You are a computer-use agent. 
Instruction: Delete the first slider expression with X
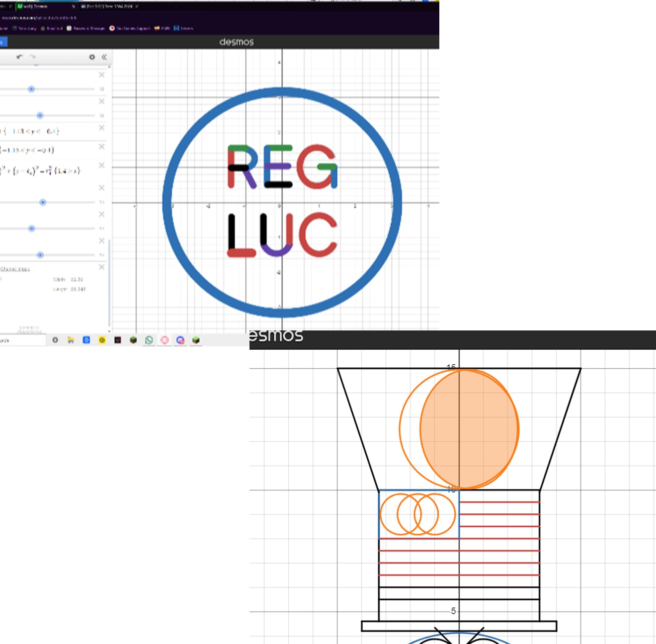click(x=101, y=75)
